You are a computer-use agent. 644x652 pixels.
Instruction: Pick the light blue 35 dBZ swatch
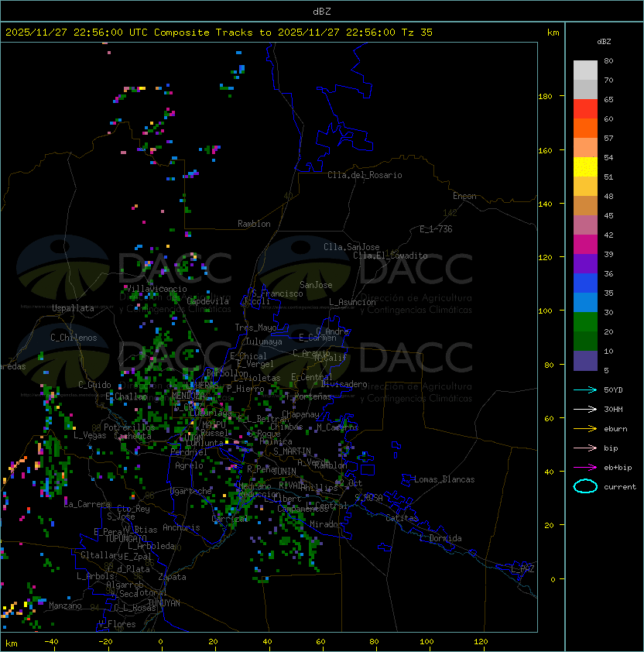pos(585,302)
